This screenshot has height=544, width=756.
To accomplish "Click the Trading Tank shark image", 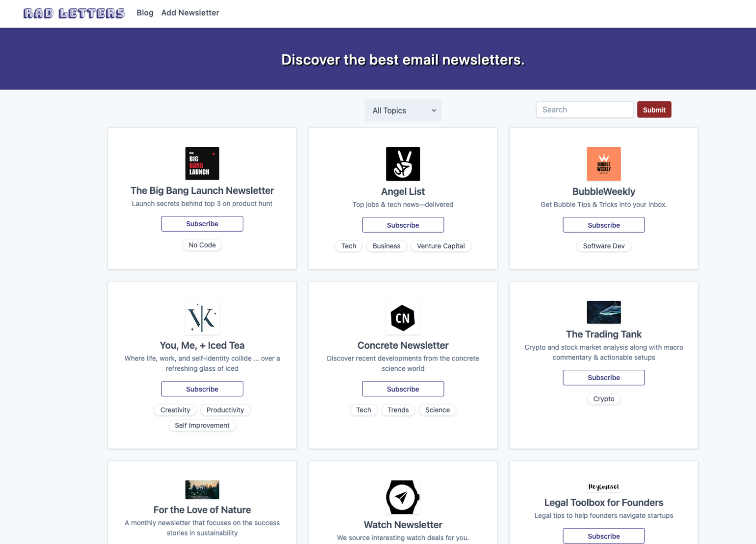I will point(603,312).
